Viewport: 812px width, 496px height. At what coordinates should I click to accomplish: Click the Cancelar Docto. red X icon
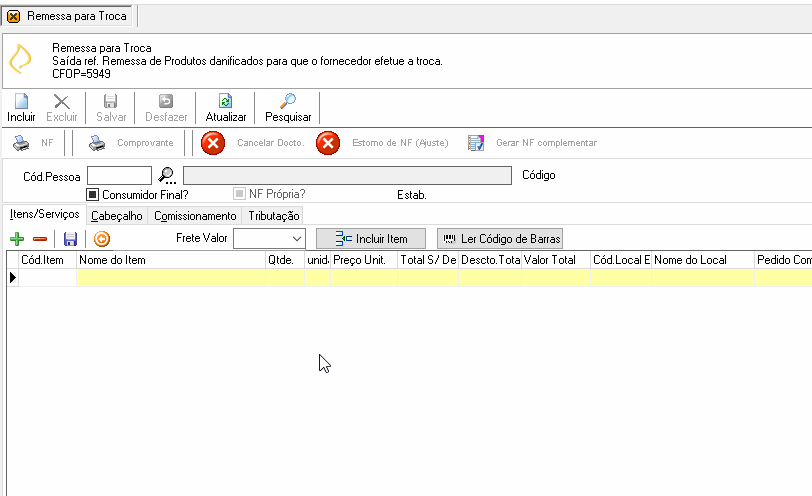(213, 143)
